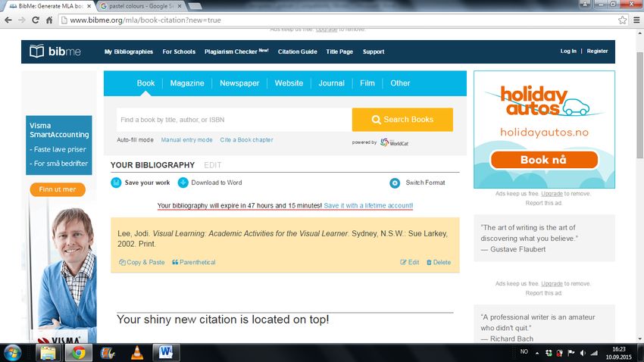Edit the Lee, Jodi citation
The image size is (644, 362).
click(x=409, y=262)
